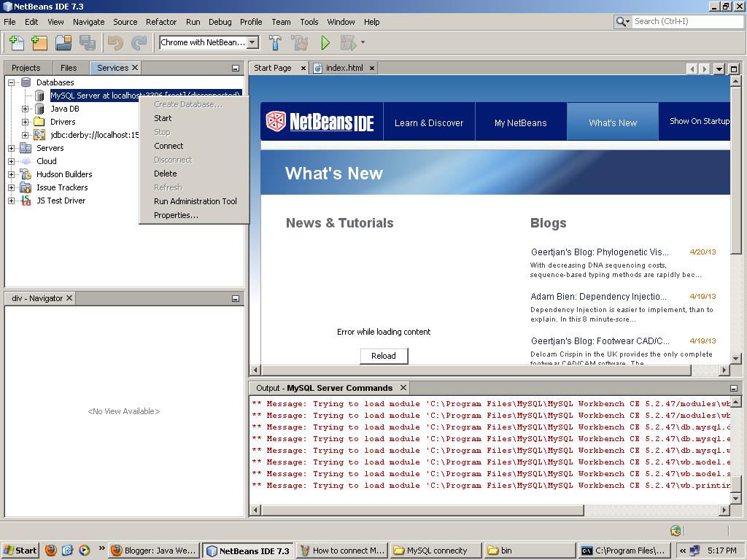
Task: Expand the Java DB node
Action: pyautogui.click(x=26, y=109)
